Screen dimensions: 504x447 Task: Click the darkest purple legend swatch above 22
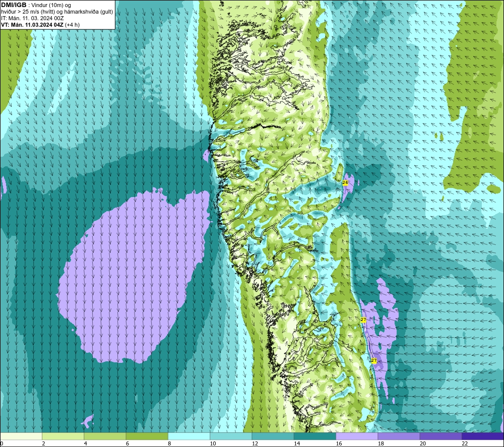483,436
